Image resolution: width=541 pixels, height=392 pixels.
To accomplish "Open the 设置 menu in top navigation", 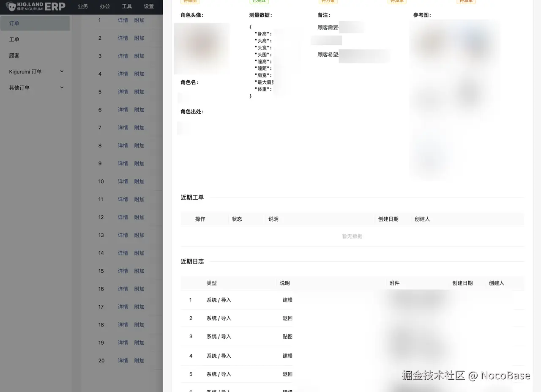I will (149, 6).
